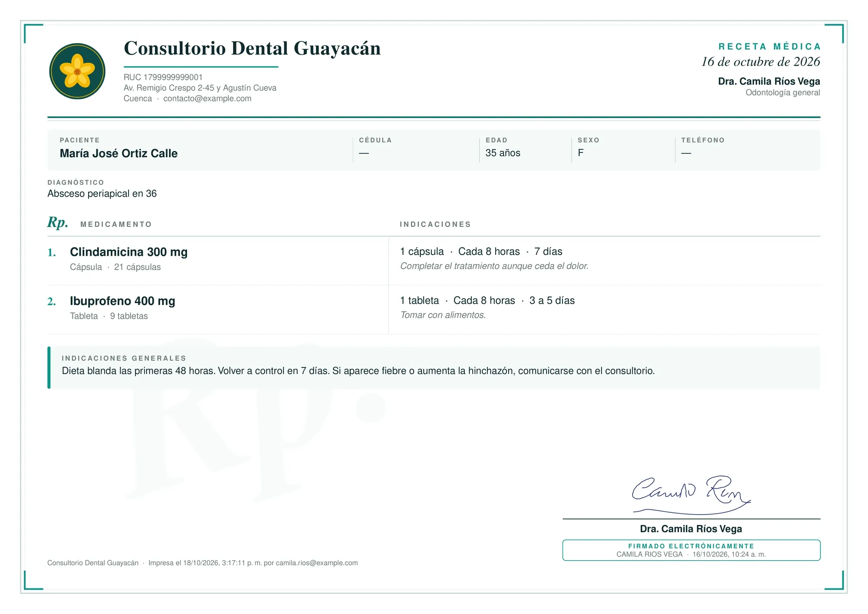Click 'Cápsula · 21 cápsulas' quantity text

(x=115, y=267)
